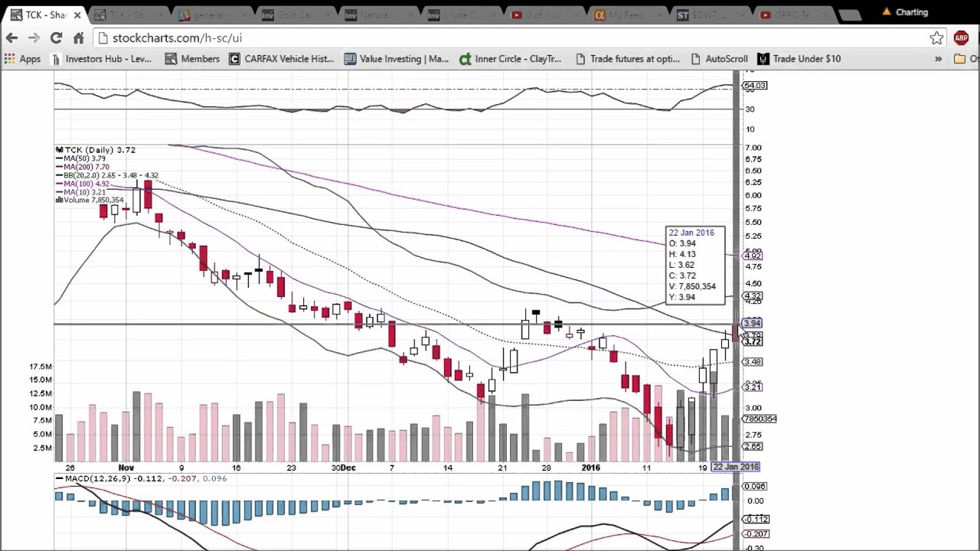This screenshot has height=551, width=980.
Task: Switch to the Natural Gas tab
Action: point(378,15)
